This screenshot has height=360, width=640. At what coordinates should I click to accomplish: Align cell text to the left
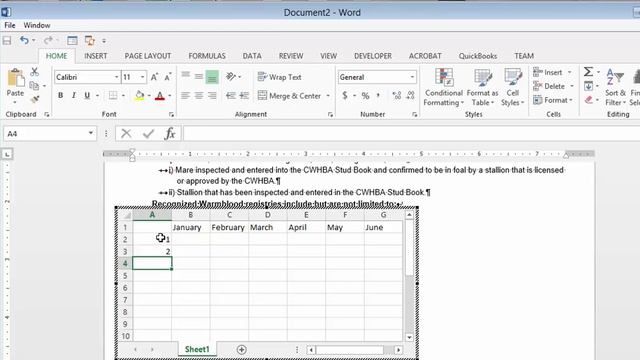tap(186, 96)
